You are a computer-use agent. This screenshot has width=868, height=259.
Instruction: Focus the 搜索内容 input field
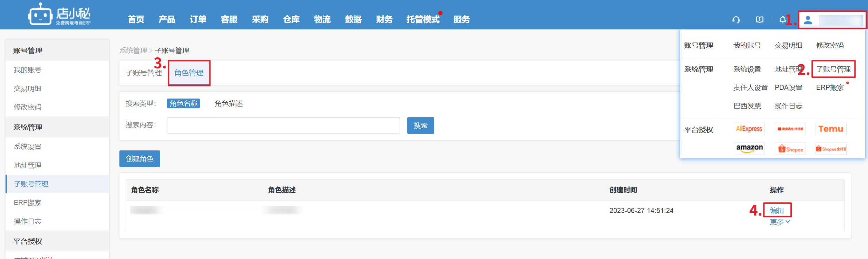tap(283, 126)
